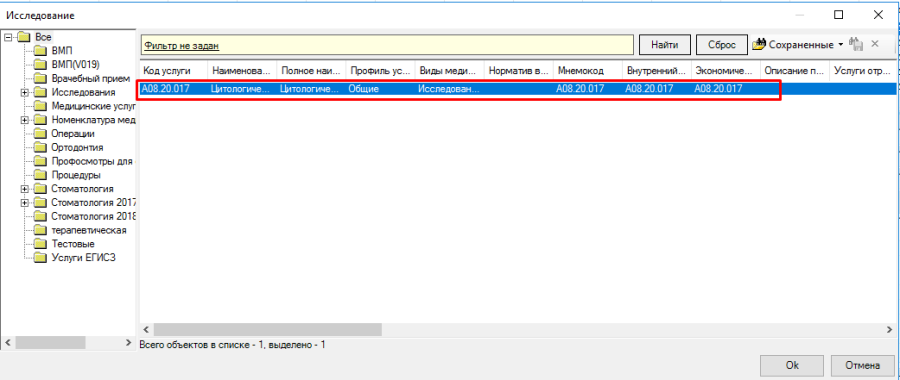Sort by Описание п... column header

(x=794, y=71)
